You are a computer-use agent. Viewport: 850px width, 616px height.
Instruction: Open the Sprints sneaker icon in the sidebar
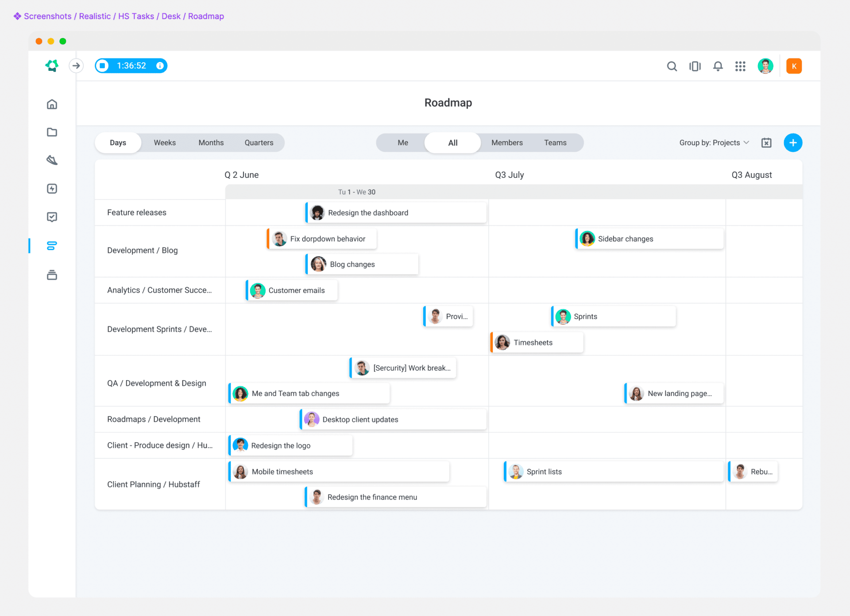52,160
